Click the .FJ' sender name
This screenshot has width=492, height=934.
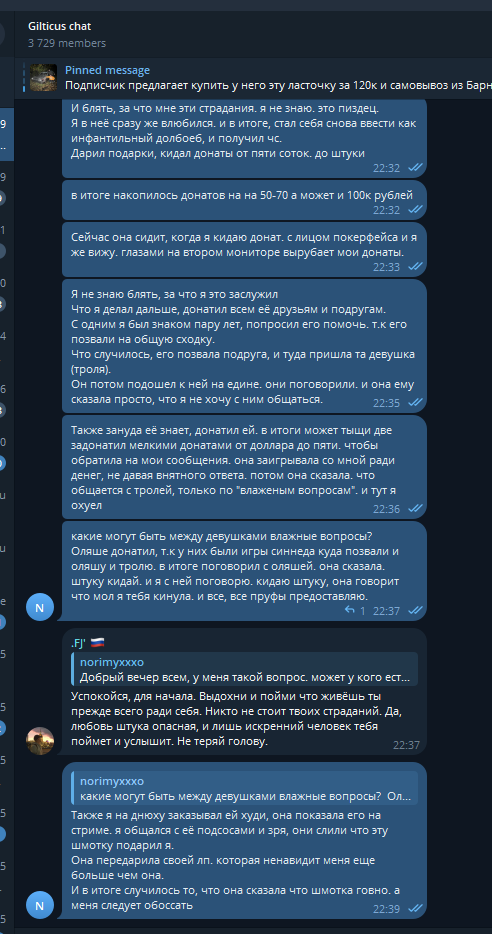coord(78,642)
